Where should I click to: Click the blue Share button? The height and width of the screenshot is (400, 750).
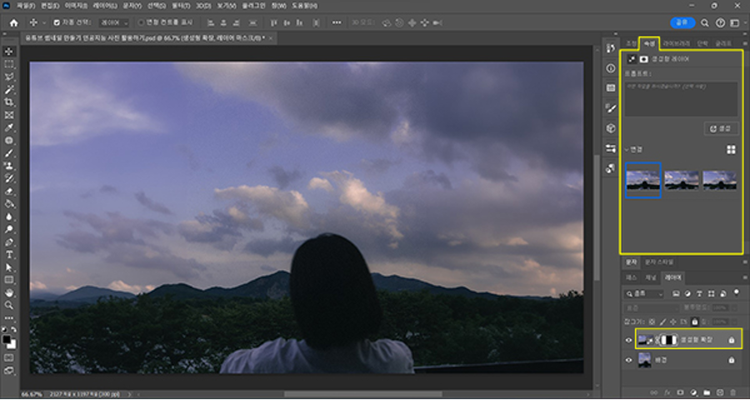coord(683,22)
